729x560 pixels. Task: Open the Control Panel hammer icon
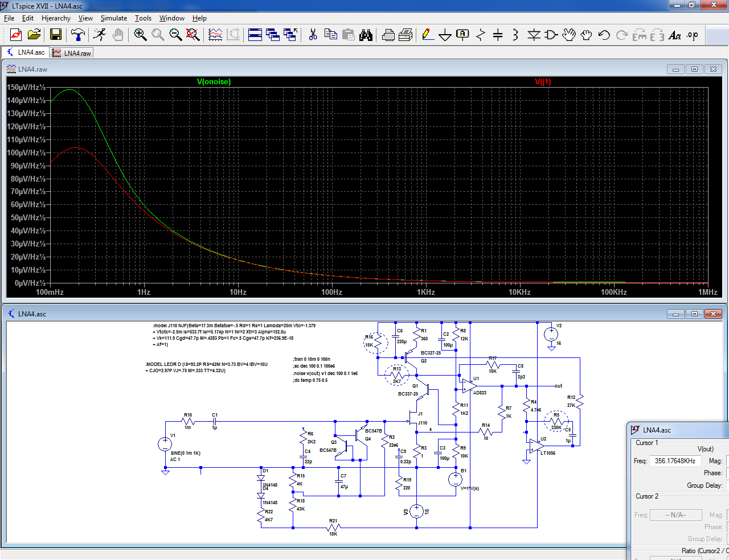pyautogui.click(x=78, y=35)
